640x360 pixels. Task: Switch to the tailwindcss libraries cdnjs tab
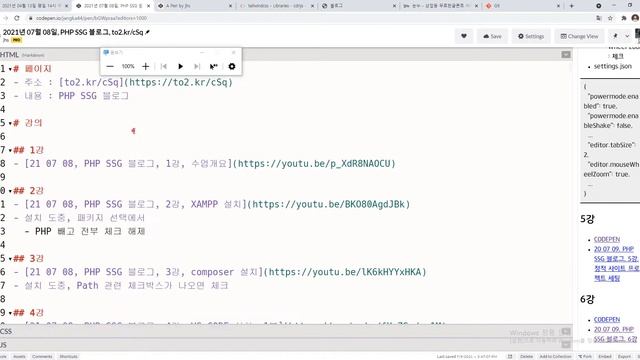pos(277,6)
